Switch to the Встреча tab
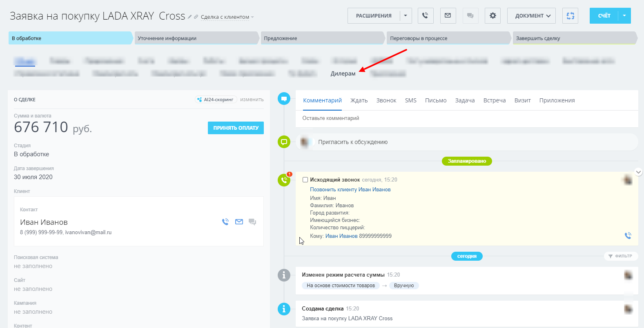This screenshot has width=644, height=328. (495, 100)
